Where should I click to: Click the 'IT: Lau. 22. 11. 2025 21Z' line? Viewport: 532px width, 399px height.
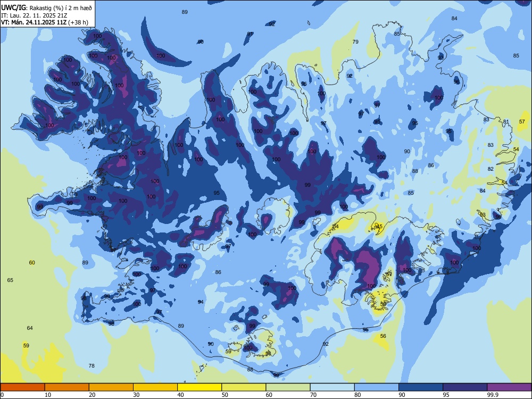tap(34, 15)
